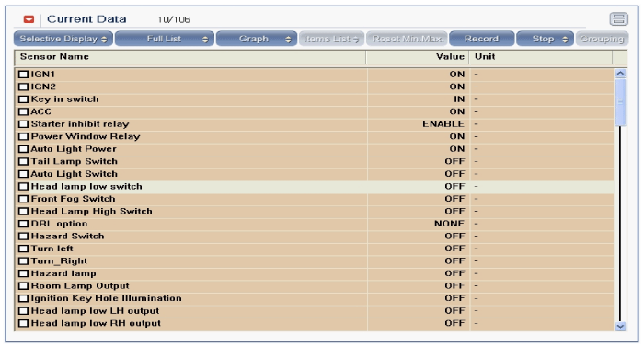Click the Grouping button
The width and height of the screenshot is (644, 347).
pos(602,39)
